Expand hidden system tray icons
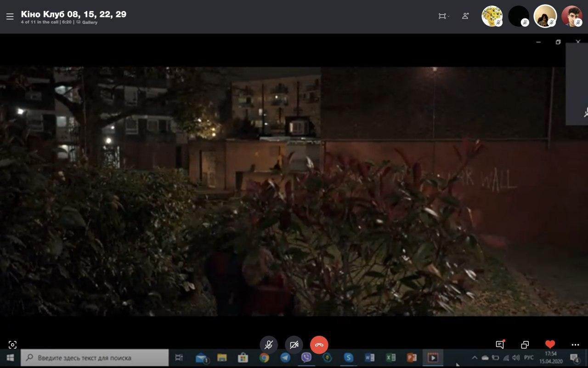The image size is (588, 368). pos(475,357)
